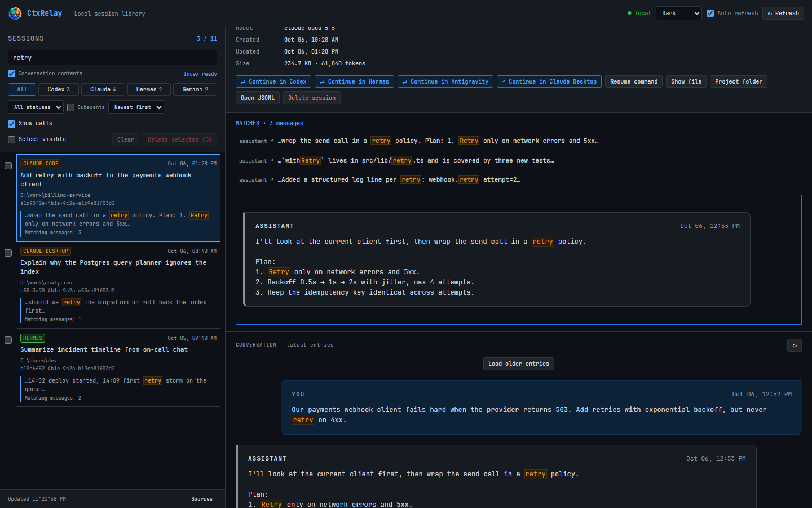Open the Project folder
The image size is (812, 508).
(x=739, y=82)
